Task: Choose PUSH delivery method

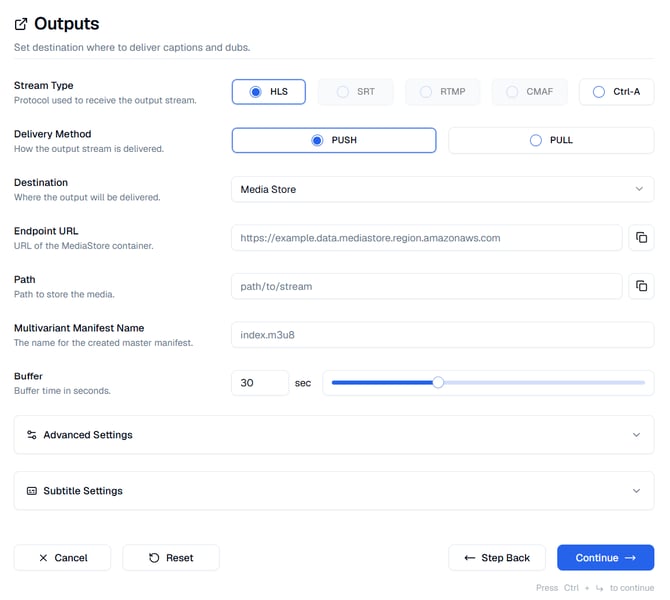Action: 334,140
